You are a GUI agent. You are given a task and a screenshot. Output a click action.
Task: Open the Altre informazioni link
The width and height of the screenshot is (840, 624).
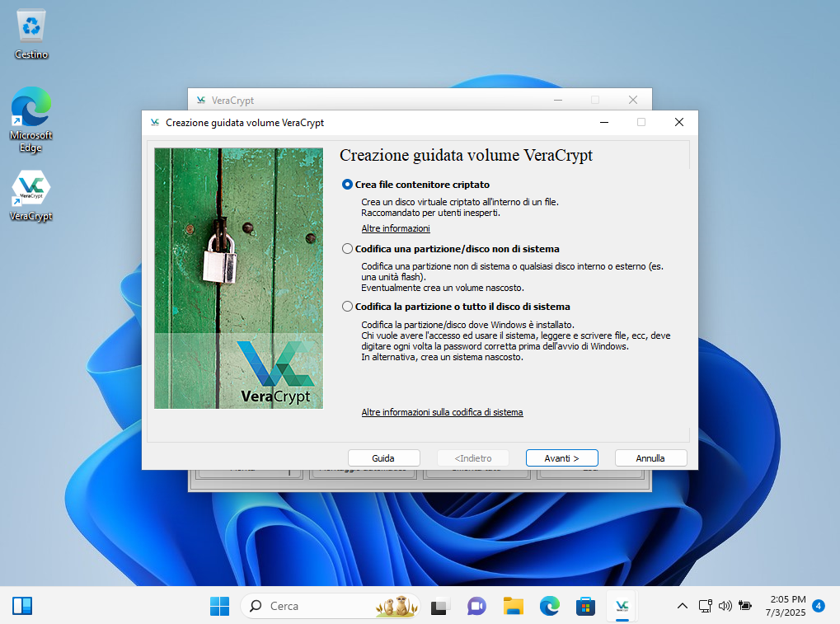point(396,228)
